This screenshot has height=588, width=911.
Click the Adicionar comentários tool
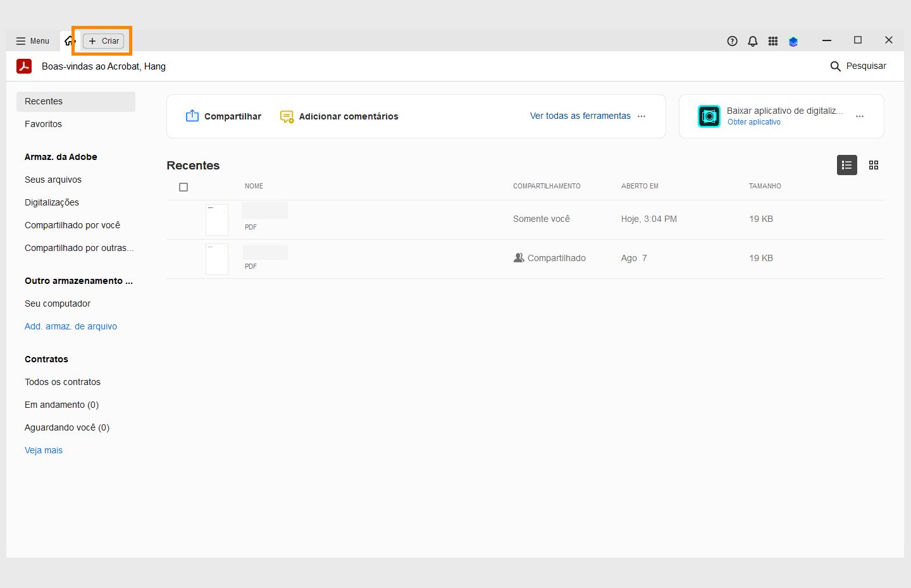[x=339, y=116]
